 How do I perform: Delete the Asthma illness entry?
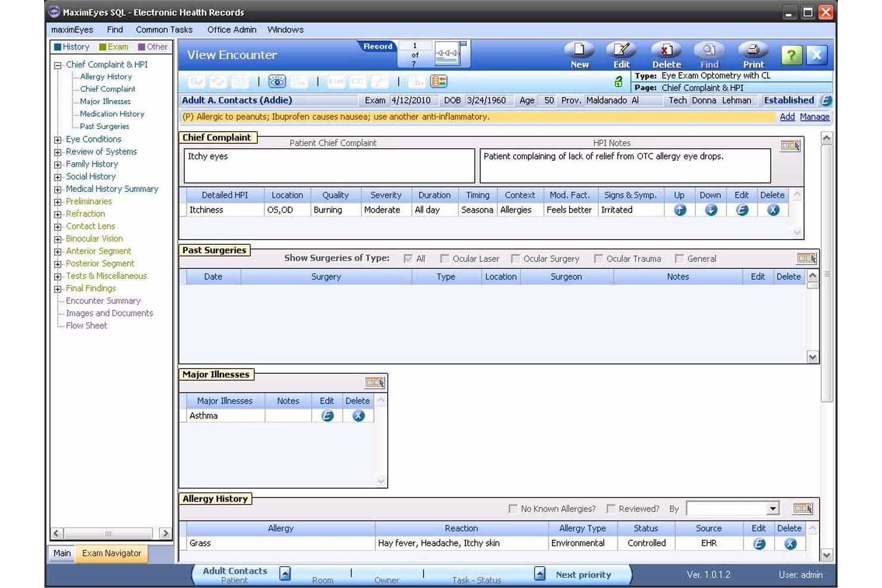tap(358, 416)
